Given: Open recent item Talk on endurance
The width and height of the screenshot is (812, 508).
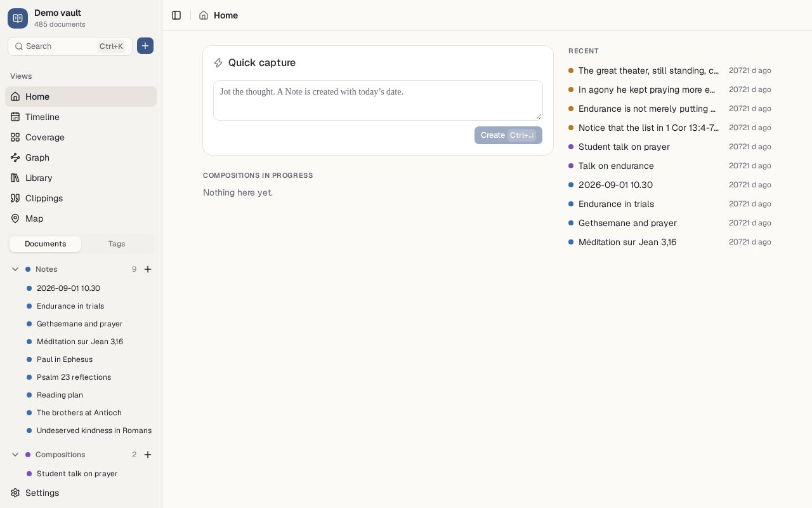Looking at the screenshot, I should pyautogui.click(x=670, y=166).
